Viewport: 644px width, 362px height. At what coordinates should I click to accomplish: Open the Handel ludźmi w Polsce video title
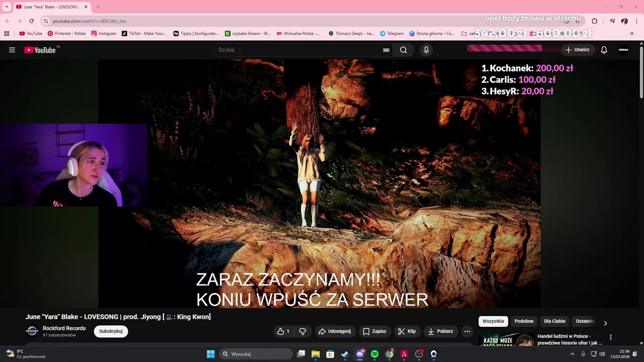(x=570, y=339)
